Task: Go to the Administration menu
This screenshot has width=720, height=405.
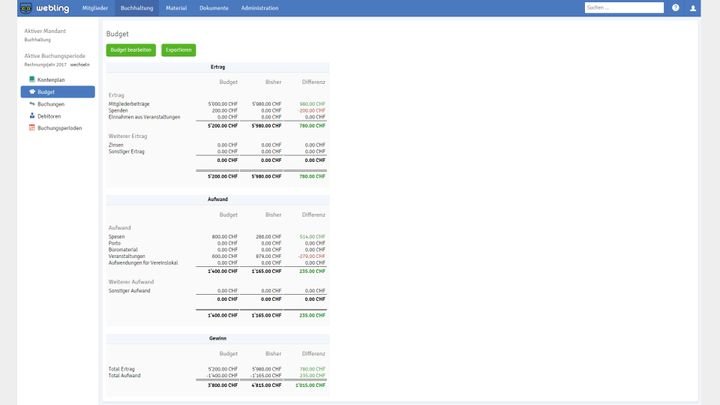Action: click(x=260, y=8)
